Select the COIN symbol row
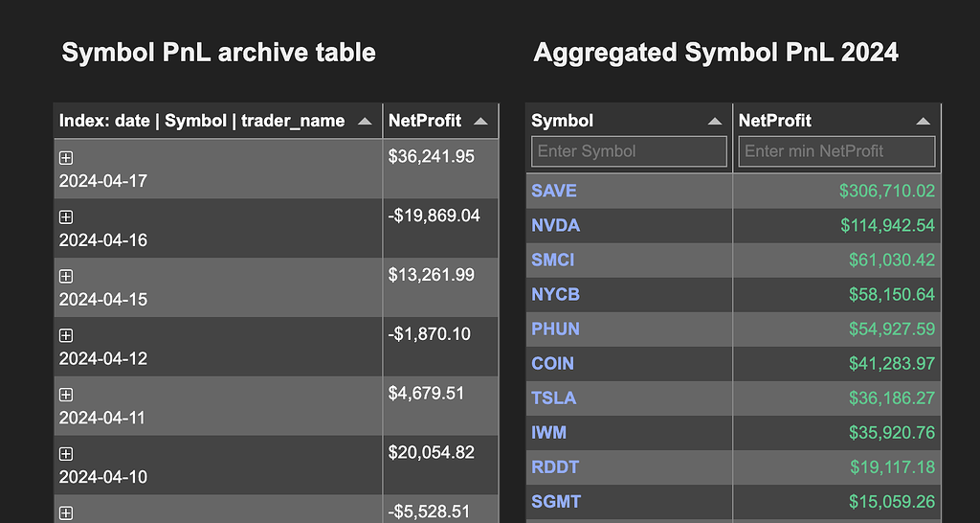Viewport: 980px width, 523px height. [x=733, y=363]
